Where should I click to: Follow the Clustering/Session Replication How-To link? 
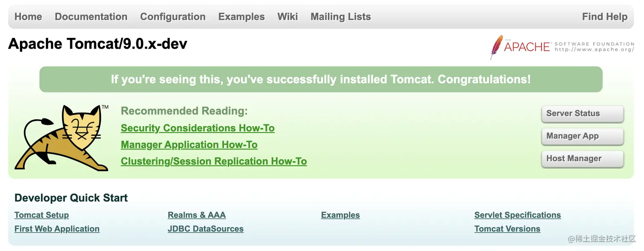pos(214,162)
